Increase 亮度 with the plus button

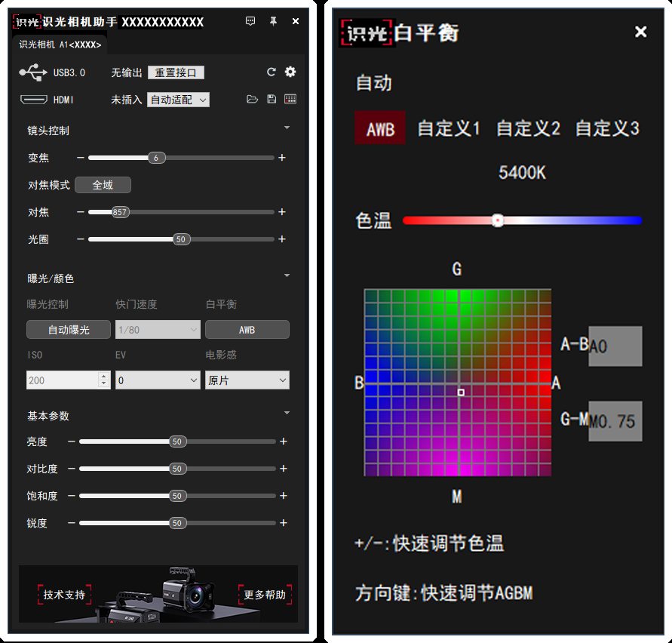point(284,441)
